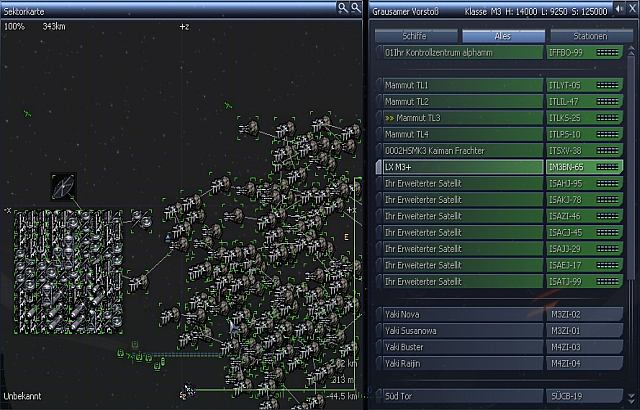Select 0002HSMK3 Kaiman Frachter row
640x410 pixels.
pos(500,151)
